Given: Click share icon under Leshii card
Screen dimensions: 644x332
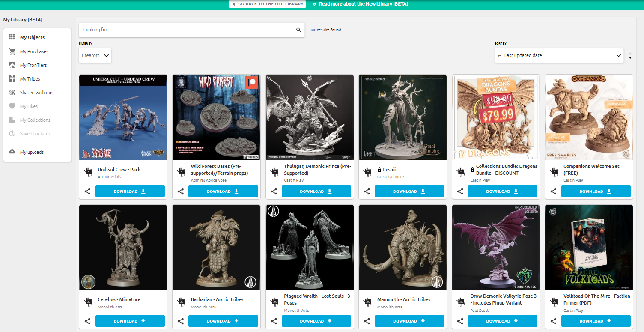Looking at the screenshot, I should tap(367, 191).
